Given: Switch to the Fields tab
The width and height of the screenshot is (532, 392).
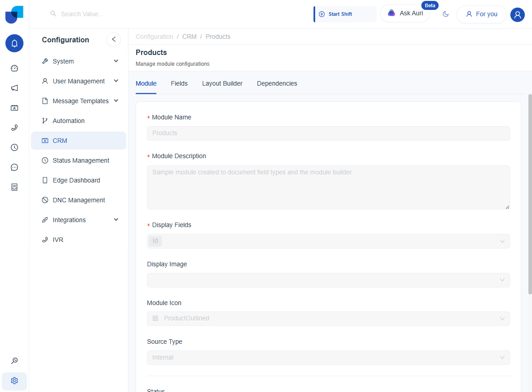Looking at the screenshot, I should pos(179,83).
